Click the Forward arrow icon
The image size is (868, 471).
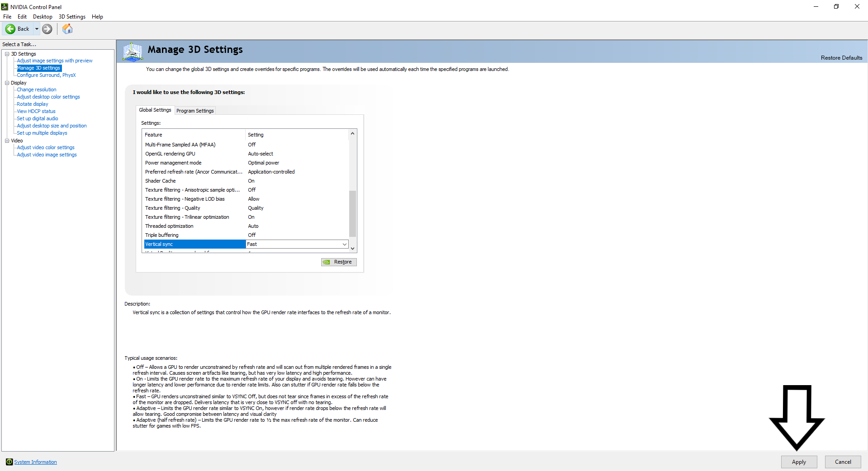(x=47, y=29)
